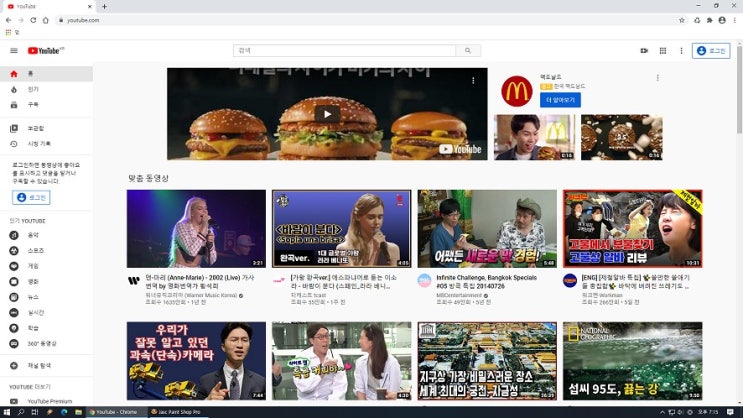This screenshot has height=418, width=743.
Task: Open the Music category in sidebar
Action: (x=46, y=235)
